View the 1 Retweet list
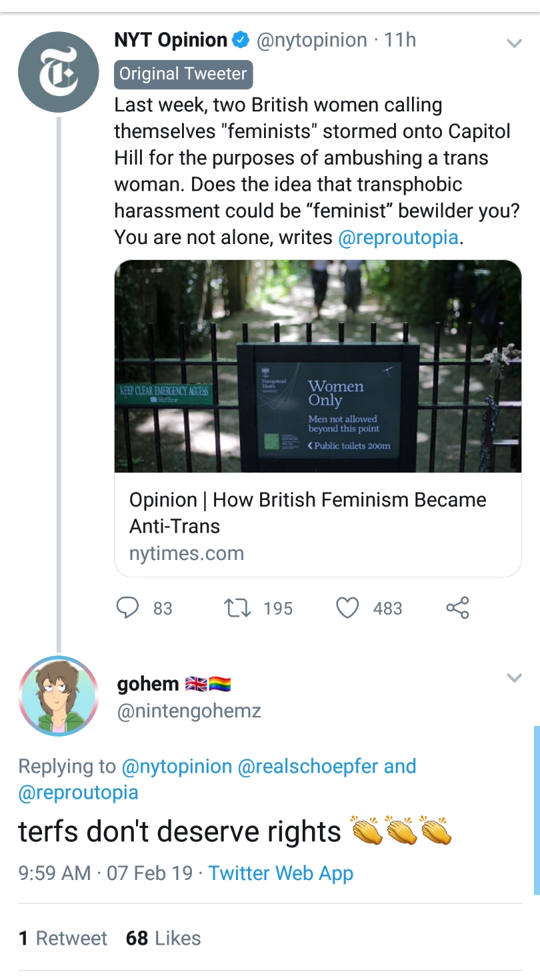This screenshot has width=540, height=980. click(x=63, y=938)
